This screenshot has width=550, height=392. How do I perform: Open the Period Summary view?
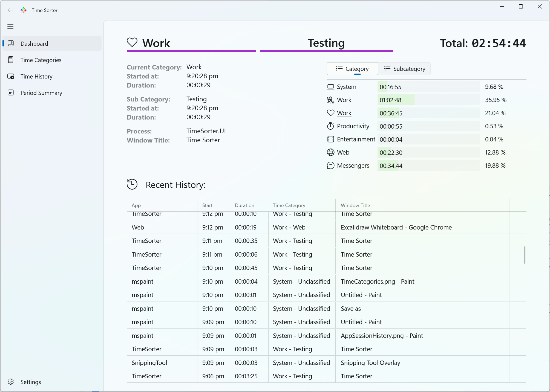coord(41,93)
